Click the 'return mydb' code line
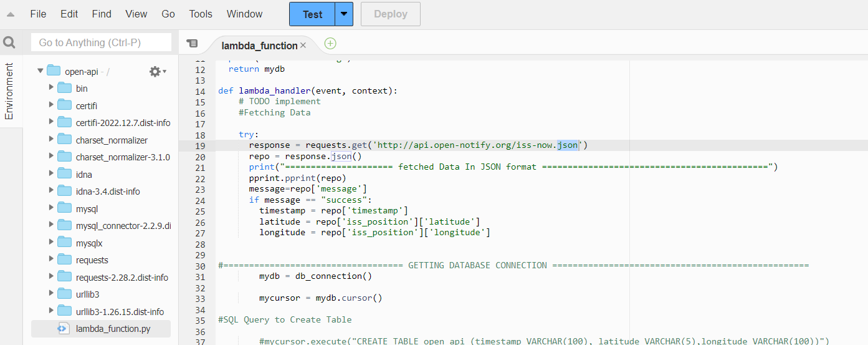The image size is (868, 345). click(257, 69)
